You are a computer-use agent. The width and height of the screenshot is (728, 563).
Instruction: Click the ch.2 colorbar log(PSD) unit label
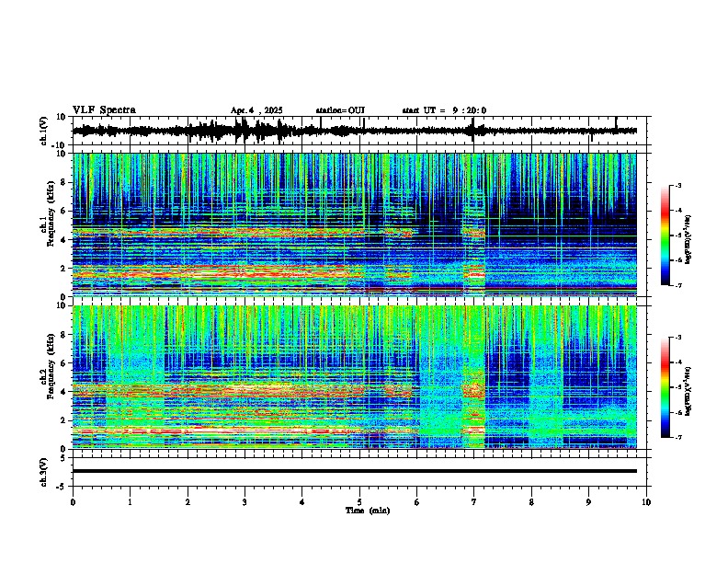[688, 391]
